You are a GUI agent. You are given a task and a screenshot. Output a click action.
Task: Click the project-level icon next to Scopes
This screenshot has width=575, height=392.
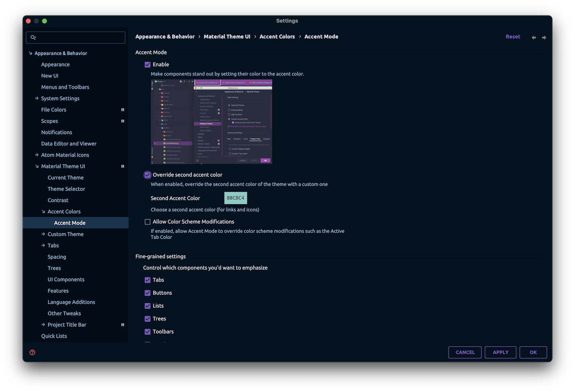coord(123,120)
